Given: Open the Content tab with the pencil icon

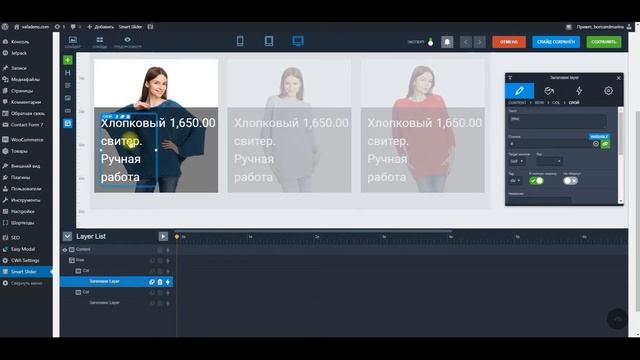Looking at the screenshot, I should (x=519, y=91).
